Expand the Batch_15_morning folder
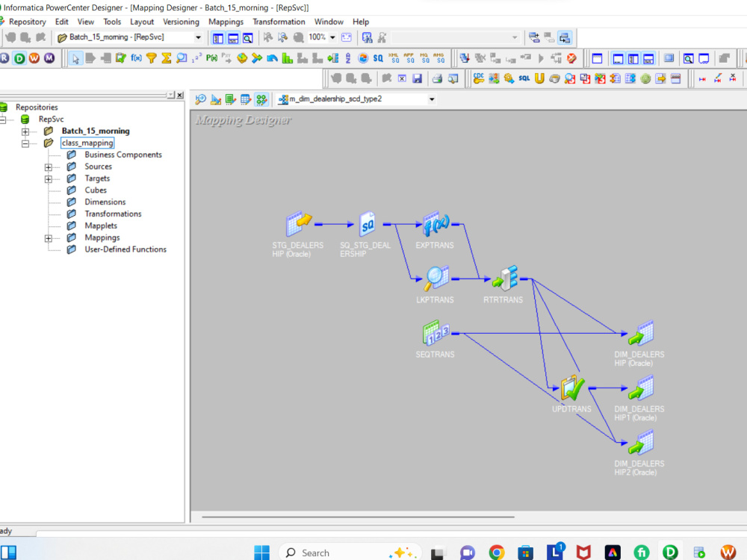Screen dimensions: 747x560 coord(25,131)
